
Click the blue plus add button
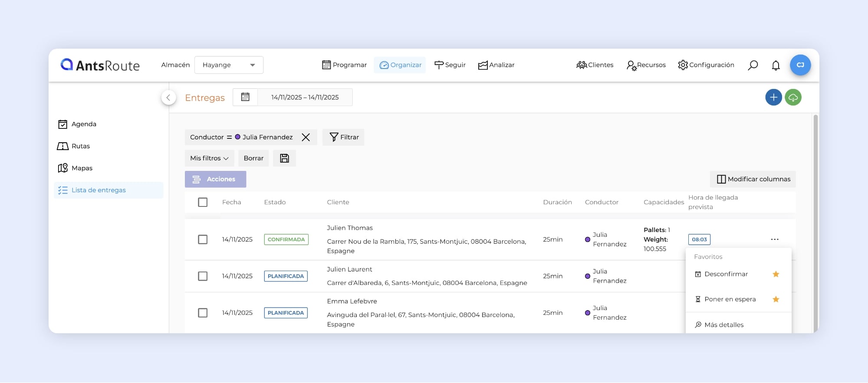click(773, 98)
